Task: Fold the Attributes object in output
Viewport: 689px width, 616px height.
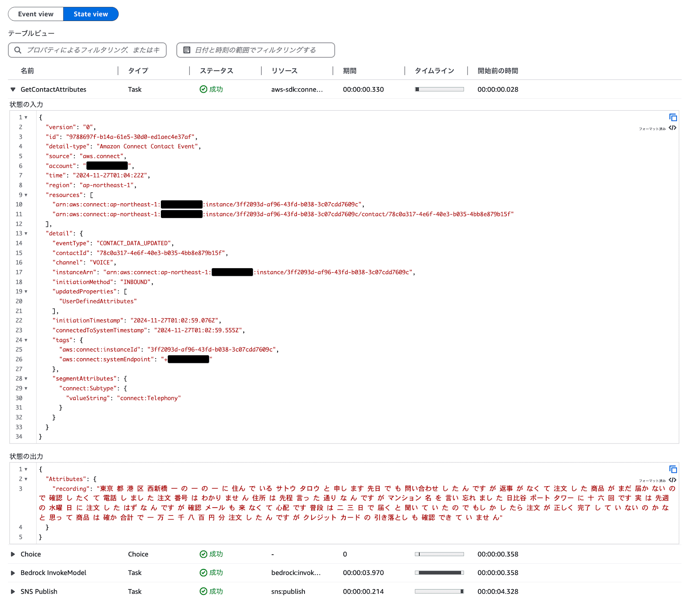Action: 26,479
